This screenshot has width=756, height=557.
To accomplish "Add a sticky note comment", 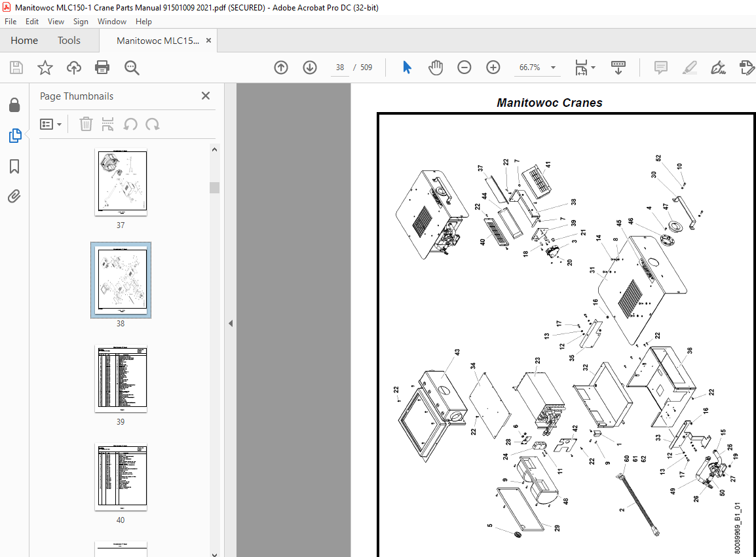I will pos(661,67).
